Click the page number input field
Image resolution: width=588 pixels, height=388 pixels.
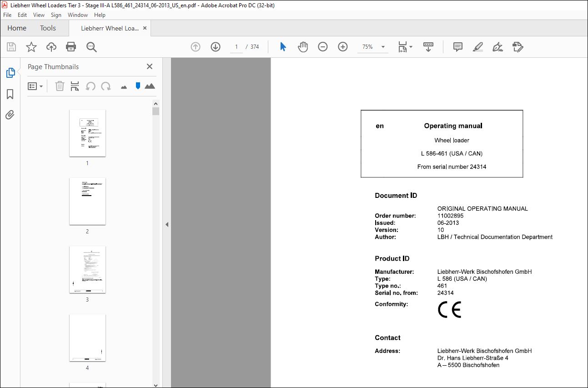click(x=236, y=47)
